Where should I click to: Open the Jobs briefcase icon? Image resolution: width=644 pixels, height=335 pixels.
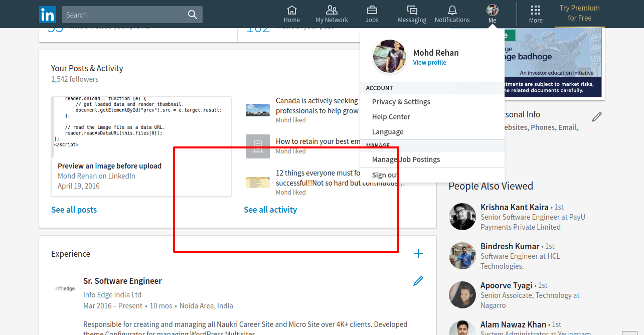[x=372, y=14]
